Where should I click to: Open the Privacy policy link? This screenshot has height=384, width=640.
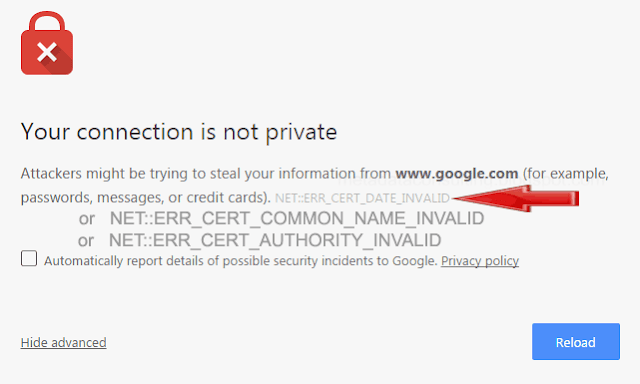click(480, 261)
